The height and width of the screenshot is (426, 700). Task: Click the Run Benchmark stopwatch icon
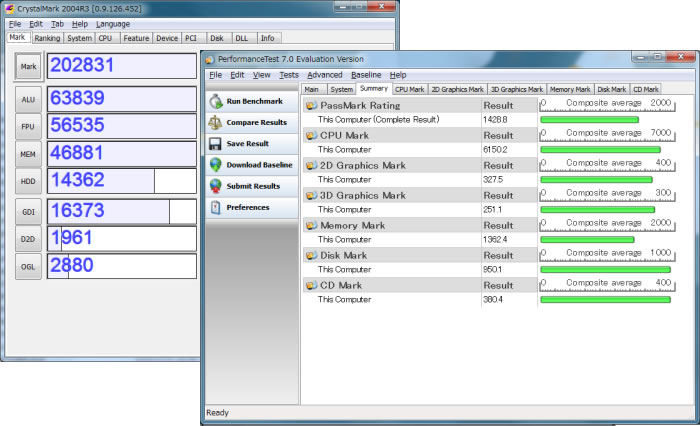click(216, 101)
